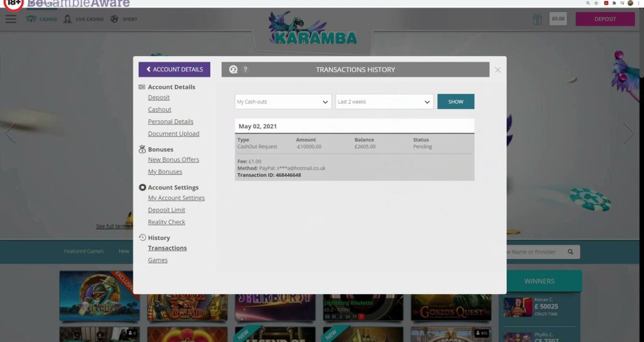
Task: Select the Transactions history link
Action: click(x=167, y=248)
